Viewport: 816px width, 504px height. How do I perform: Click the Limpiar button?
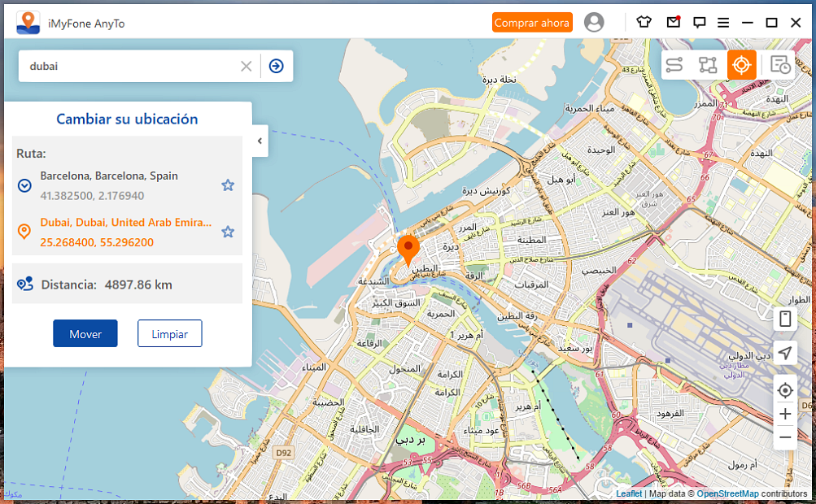170,333
